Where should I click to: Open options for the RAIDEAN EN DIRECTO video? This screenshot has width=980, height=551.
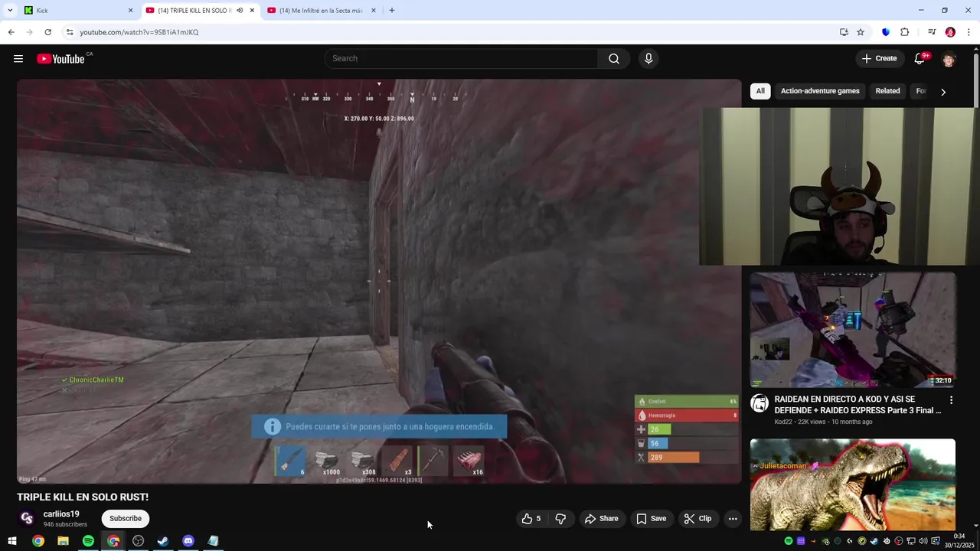[951, 400]
